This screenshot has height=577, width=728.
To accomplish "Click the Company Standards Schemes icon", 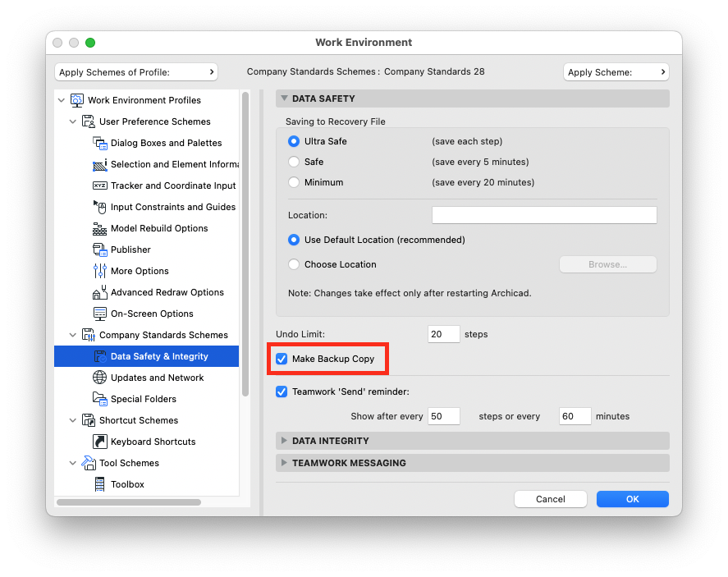I will [88, 335].
